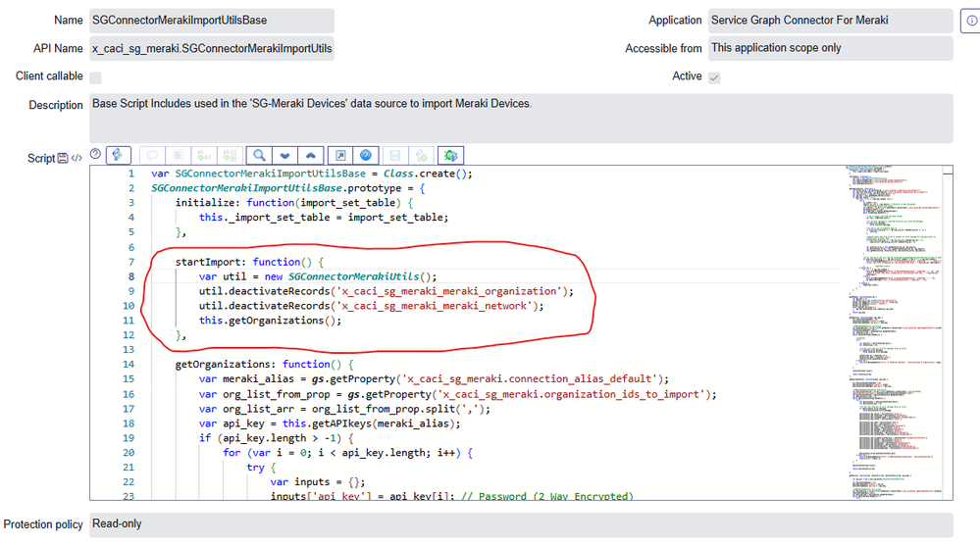Click the code minimap on right side

click(895, 323)
